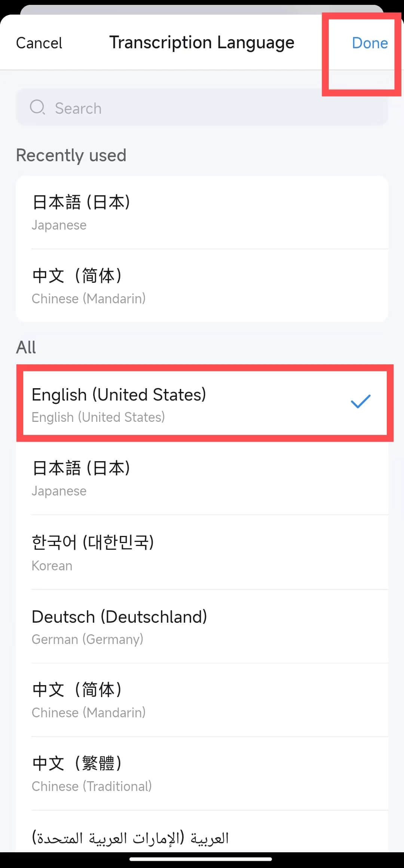Screen dimensions: 404x868
Task: Choose Chinese (Mandarin) in Recently used
Action: click(202, 286)
